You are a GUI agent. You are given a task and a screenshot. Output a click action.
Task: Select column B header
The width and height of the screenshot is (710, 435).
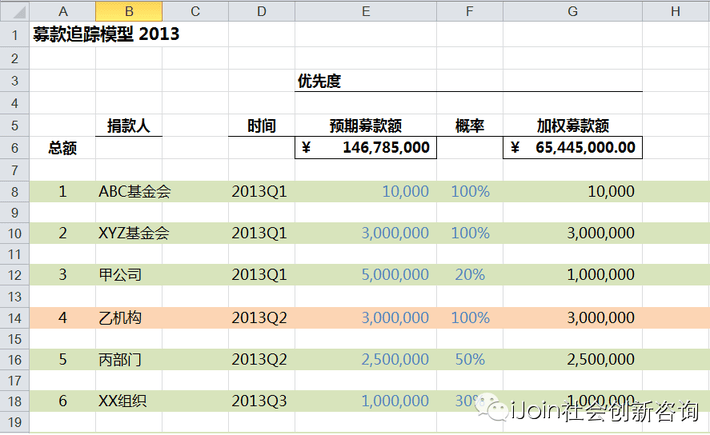coord(129,11)
